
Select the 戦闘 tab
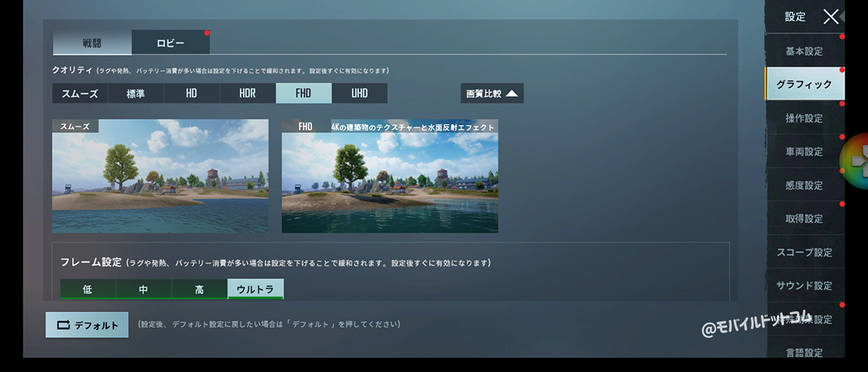pos(92,43)
